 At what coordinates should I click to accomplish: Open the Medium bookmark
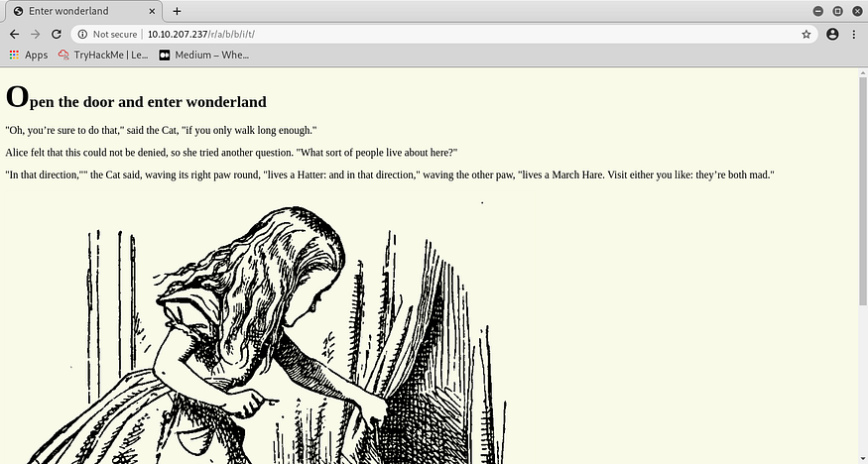[x=203, y=55]
